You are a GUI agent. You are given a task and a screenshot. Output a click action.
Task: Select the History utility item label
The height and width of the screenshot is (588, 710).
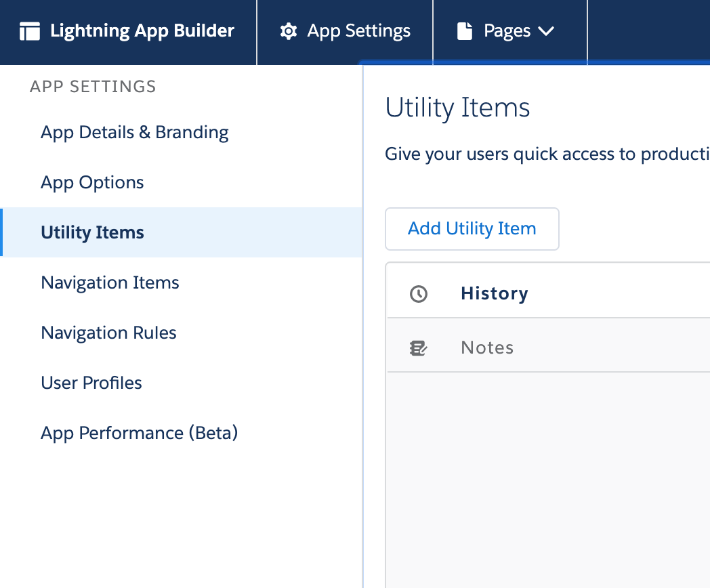pos(495,294)
